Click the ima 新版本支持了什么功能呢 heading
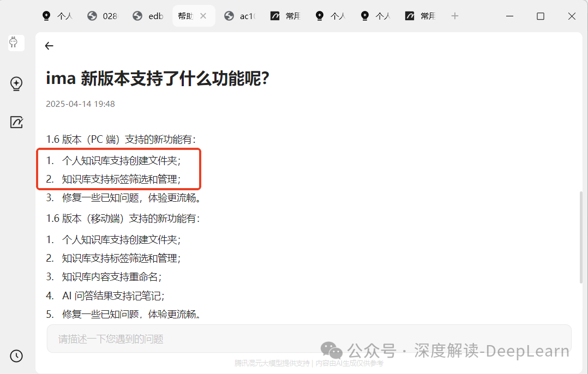Image resolution: width=588 pixels, height=374 pixels. coord(158,79)
